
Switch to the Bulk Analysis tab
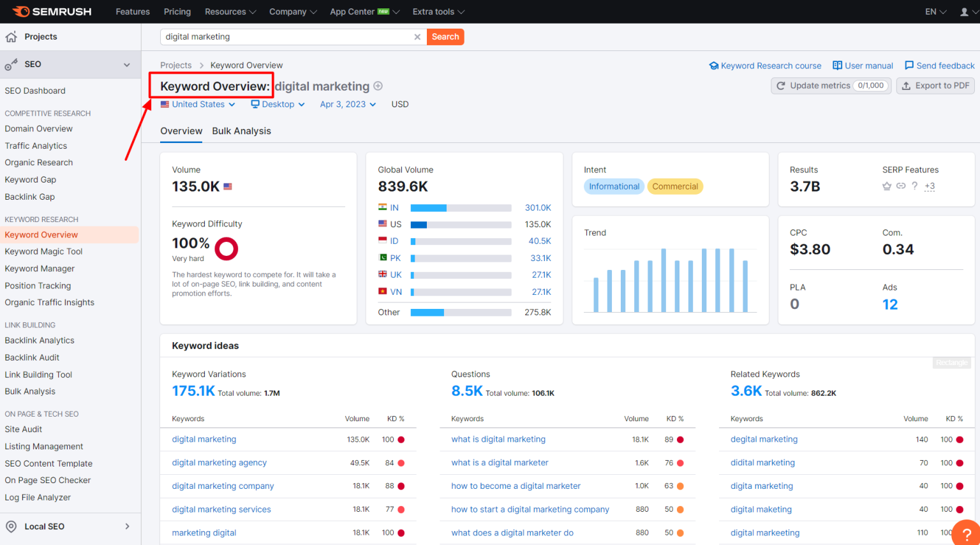pyautogui.click(x=241, y=131)
